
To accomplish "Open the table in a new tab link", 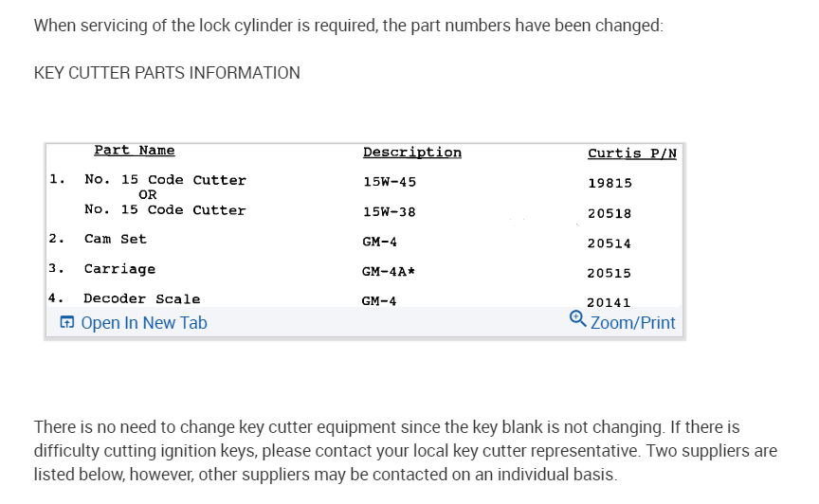I will point(143,323).
